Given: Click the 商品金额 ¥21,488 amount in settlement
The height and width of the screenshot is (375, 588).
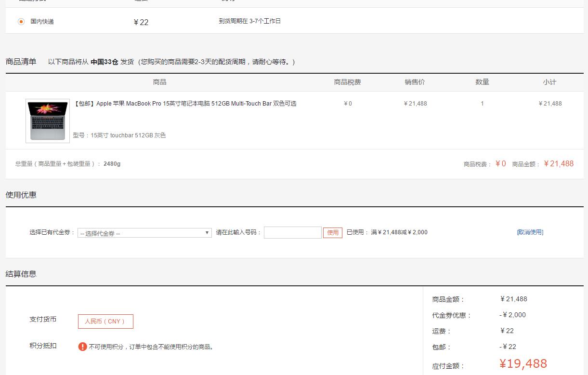Looking at the screenshot, I should pos(513,299).
